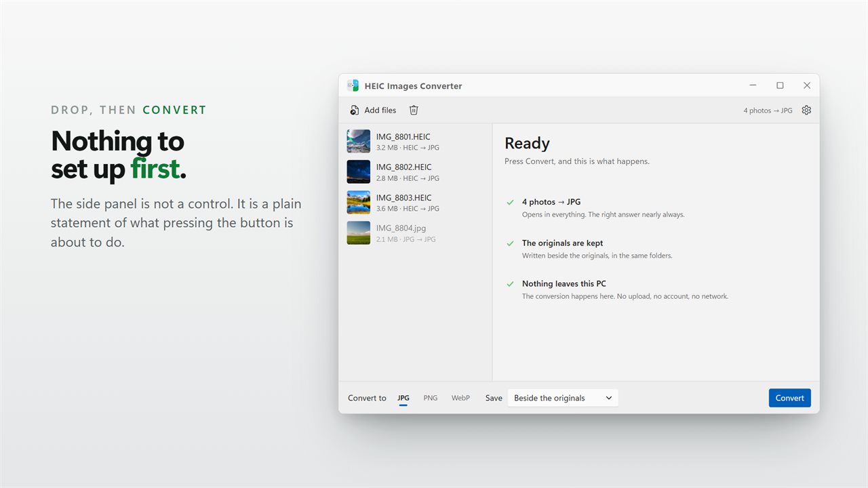The height and width of the screenshot is (488, 868).
Task: Minimize the HEIC Images Converter window
Action: [753, 85]
